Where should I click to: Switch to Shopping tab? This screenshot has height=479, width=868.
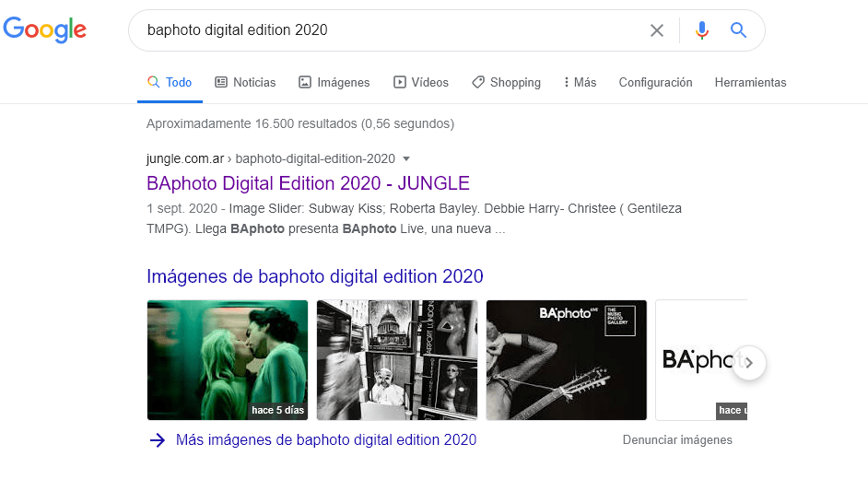(x=506, y=82)
